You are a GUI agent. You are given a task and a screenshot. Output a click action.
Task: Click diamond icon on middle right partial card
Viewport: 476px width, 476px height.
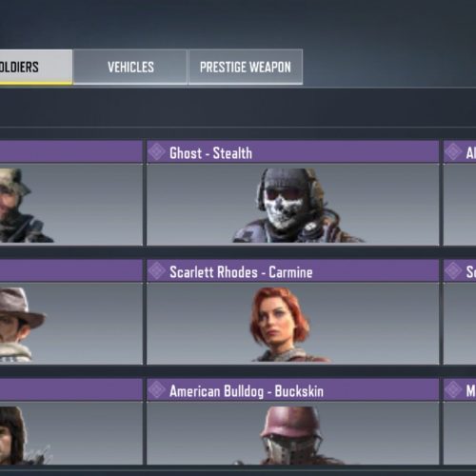tap(453, 270)
